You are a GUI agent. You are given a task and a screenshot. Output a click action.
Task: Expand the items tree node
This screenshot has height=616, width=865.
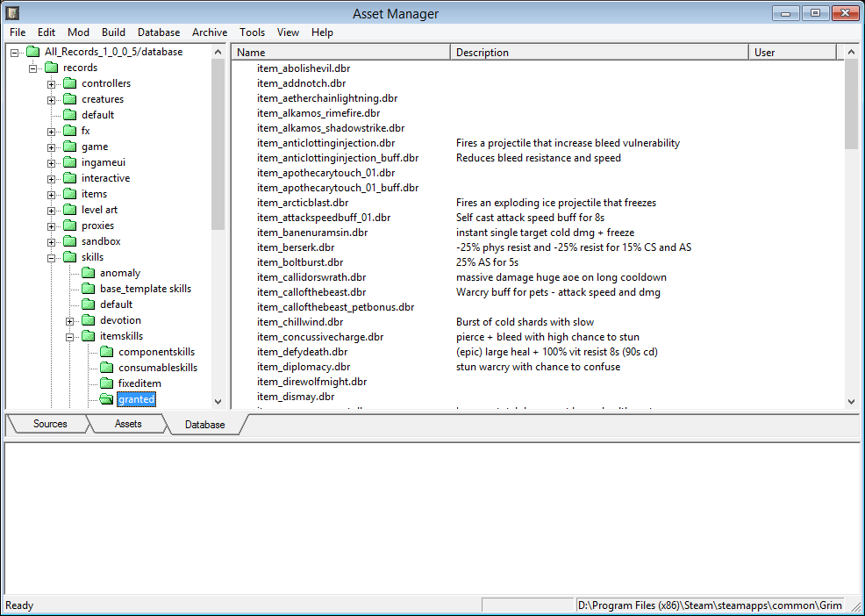click(52, 195)
